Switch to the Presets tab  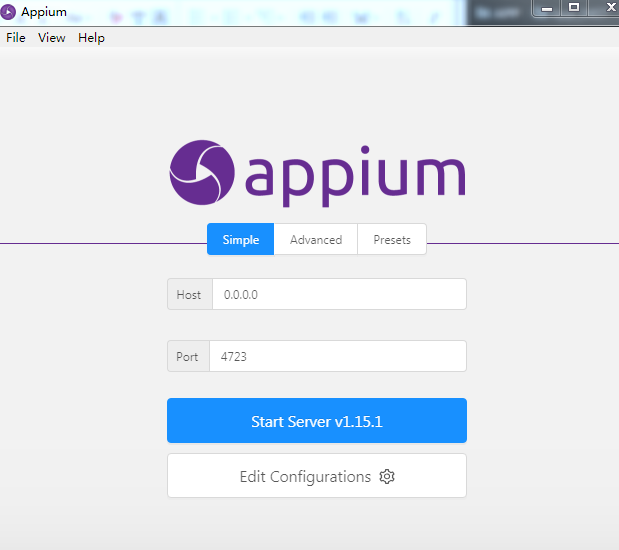click(392, 239)
